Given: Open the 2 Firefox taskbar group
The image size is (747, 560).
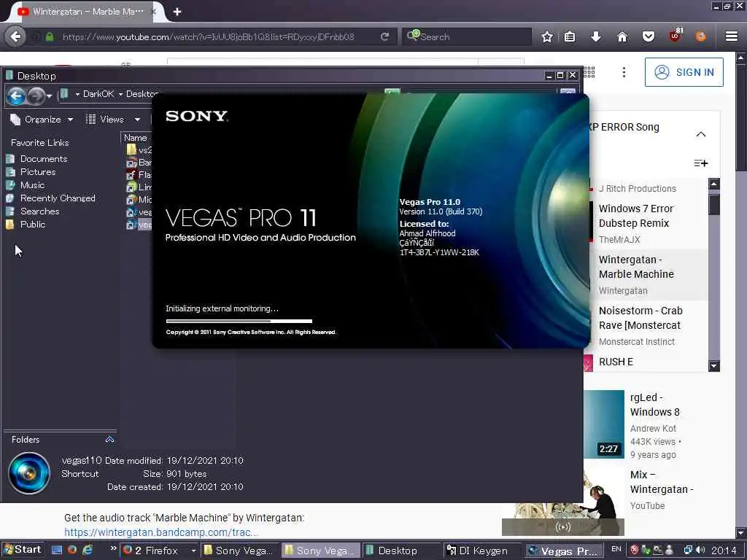Looking at the screenshot, I should point(158,551).
